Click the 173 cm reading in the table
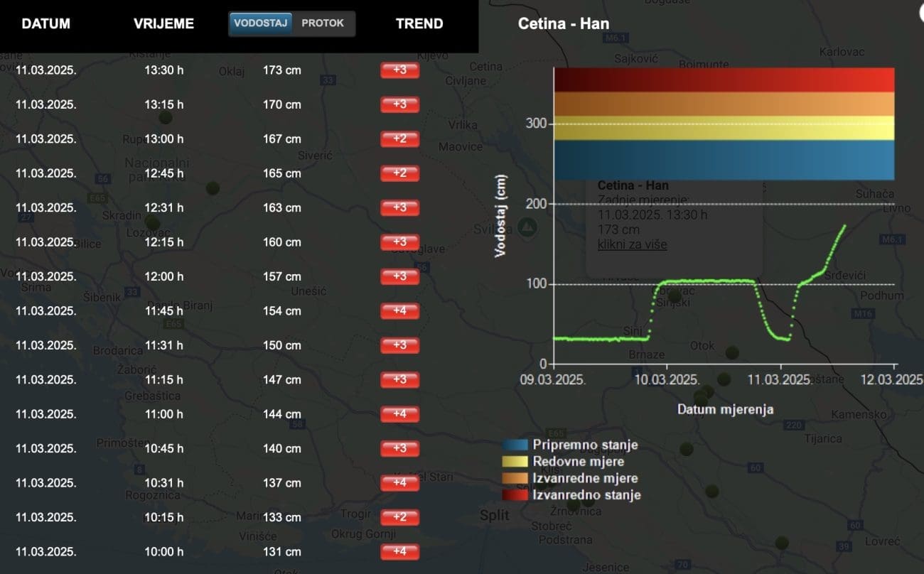924x574 pixels. tap(282, 70)
